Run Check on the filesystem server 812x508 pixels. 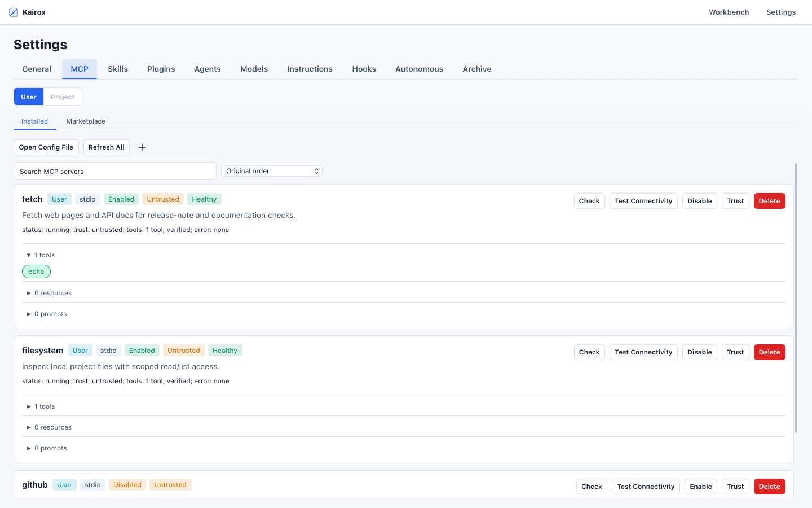pyautogui.click(x=589, y=352)
